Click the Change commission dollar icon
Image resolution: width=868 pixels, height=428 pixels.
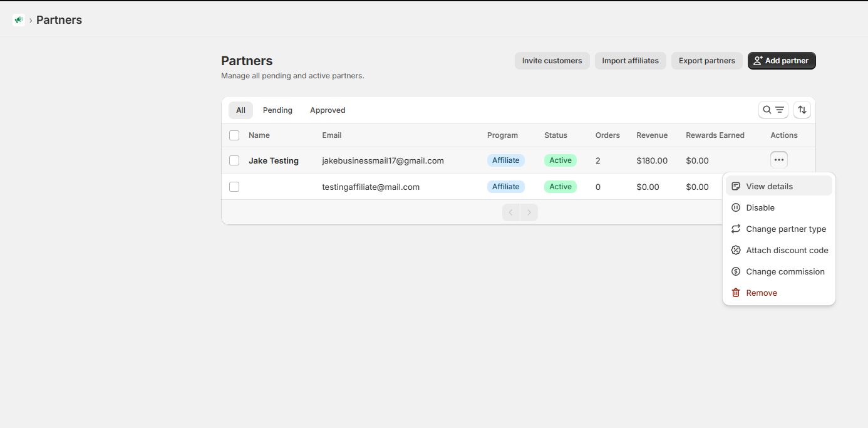(736, 271)
